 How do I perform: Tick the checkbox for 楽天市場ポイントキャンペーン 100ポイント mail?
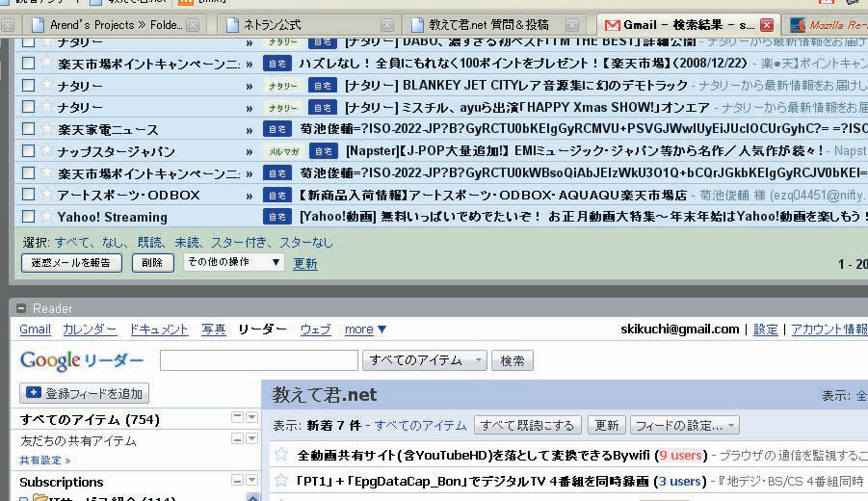coord(28,64)
